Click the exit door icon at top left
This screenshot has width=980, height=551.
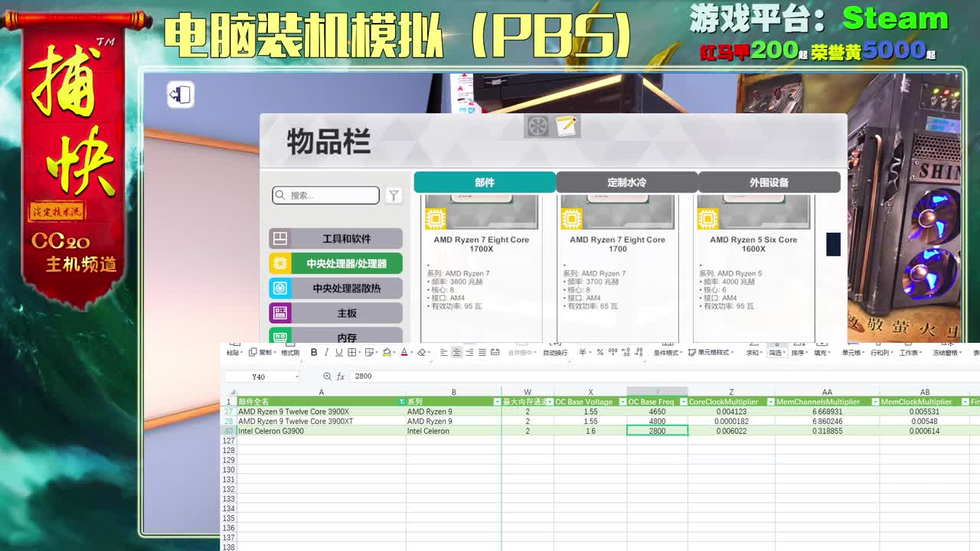180,95
